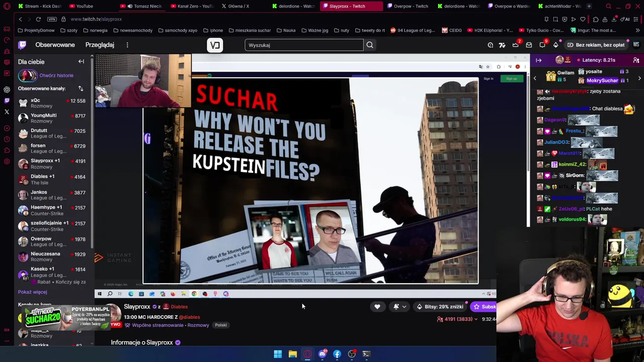
Task: Open YoungMulti channel in sidebar
Action: coord(52,118)
